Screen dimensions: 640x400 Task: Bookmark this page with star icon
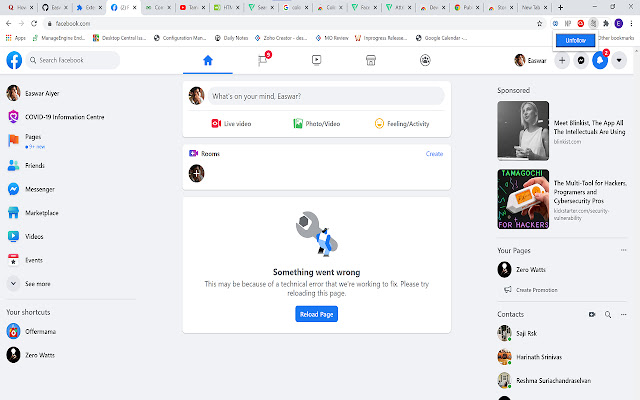pyautogui.click(x=540, y=24)
